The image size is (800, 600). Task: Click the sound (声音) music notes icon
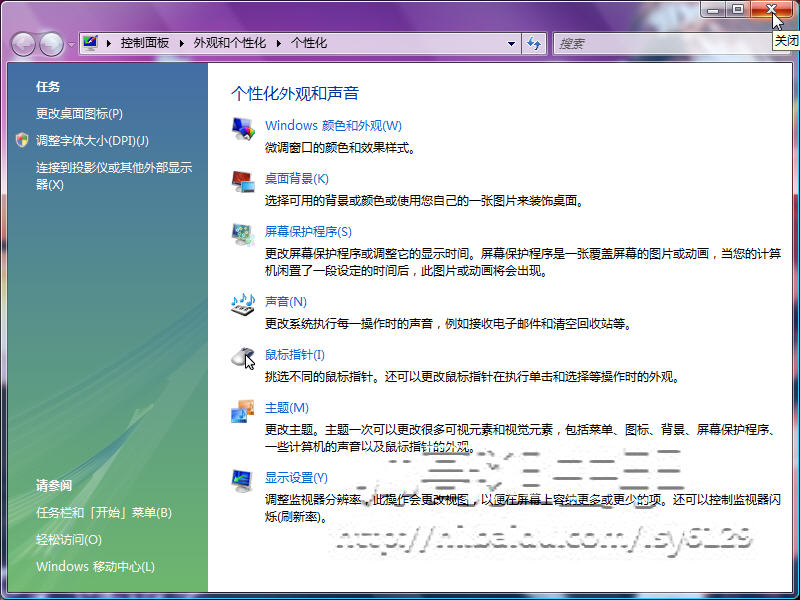243,305
